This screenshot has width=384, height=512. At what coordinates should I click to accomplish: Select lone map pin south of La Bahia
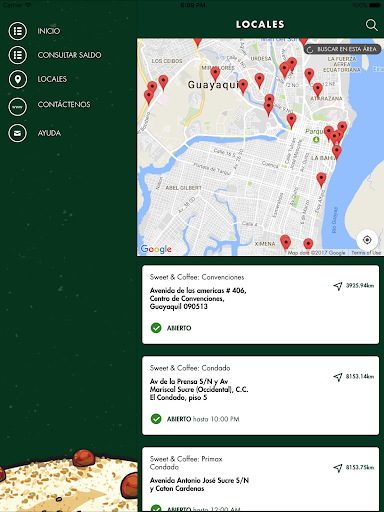point(321,180)
